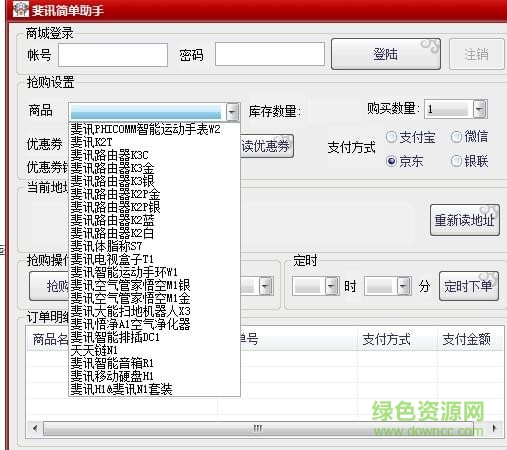Viewport: 507px width, 450px height.
Task: Choose 斐讯体脂称S7 from product list
Action: (154, 246)
